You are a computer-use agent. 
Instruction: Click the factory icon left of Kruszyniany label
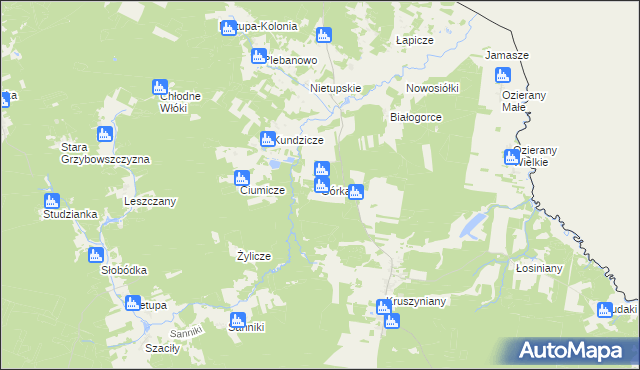coord(384,307)
